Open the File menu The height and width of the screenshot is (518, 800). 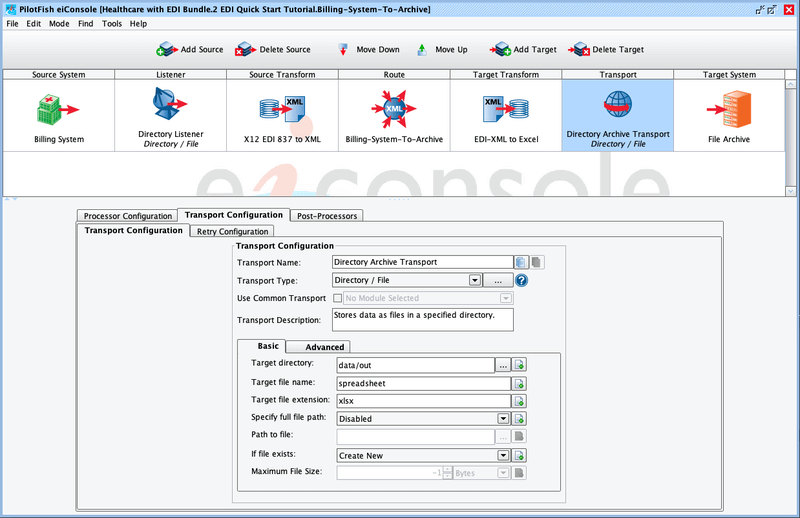(x=12, y=24)
